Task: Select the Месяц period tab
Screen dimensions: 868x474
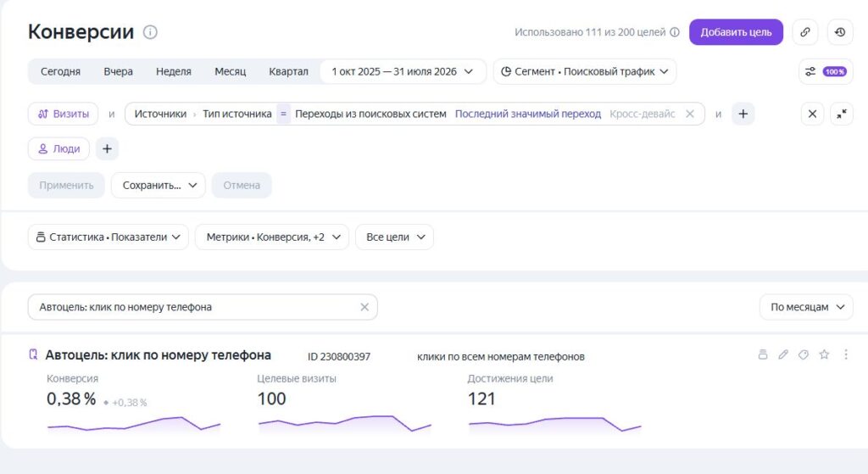Action: pyautogui.click(x=231, y=71)
